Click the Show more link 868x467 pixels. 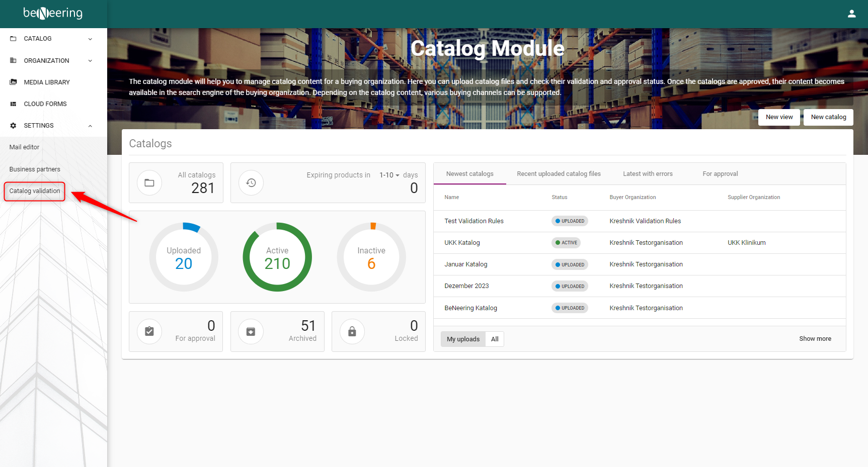coord(815,339)
